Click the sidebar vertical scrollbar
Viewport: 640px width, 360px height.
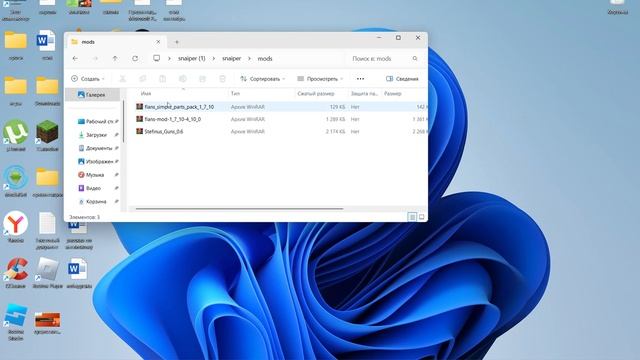(x=123, y=122)
